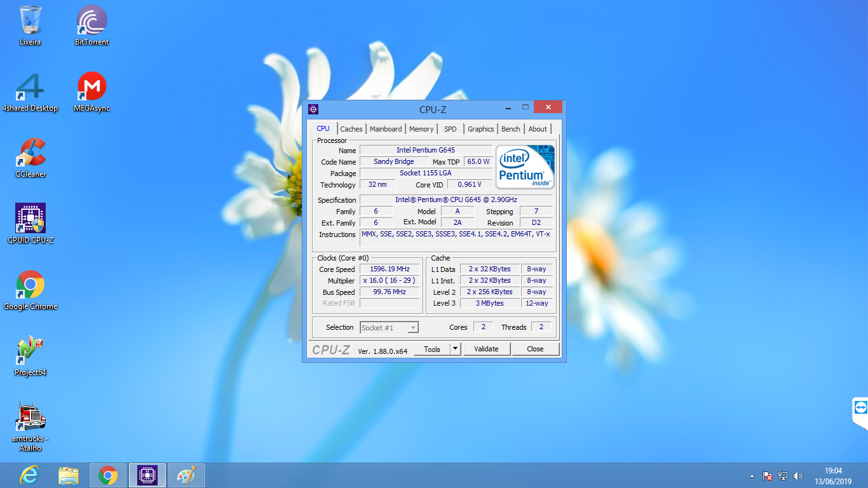This screenshot has width=868, height=488.
Task: Open the Socket #1 selection dropdown
Action: tap(389, 327)
